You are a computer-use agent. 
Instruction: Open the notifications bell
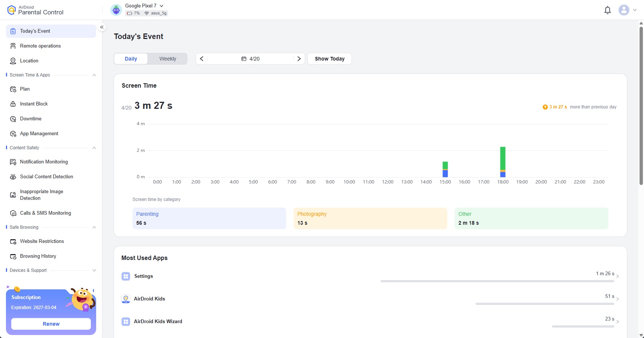coord(608,10)
